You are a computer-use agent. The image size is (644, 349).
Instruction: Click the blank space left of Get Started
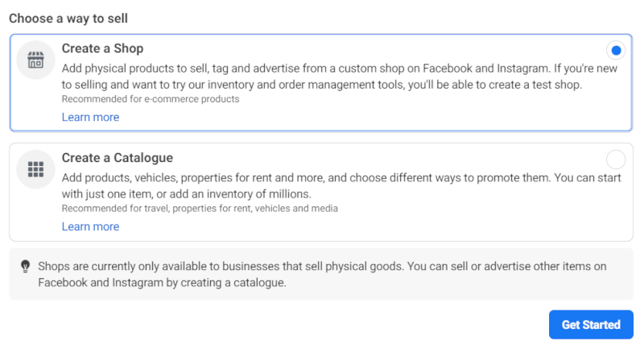[322, 325]
